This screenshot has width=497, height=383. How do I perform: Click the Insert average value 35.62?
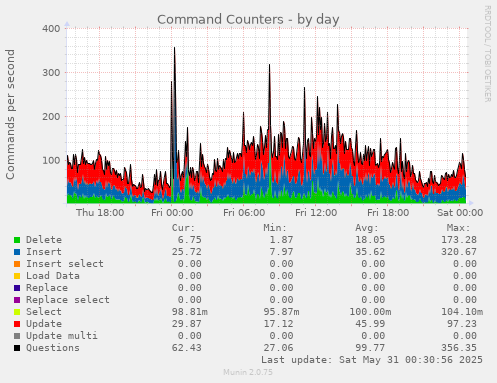point(370,252)
